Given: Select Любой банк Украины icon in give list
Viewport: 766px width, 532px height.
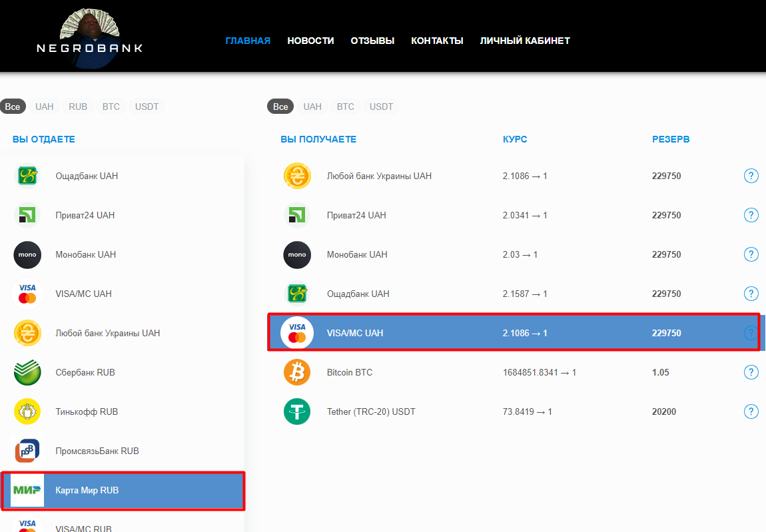Looking at the screenshot, I should click(x=27, y=333).
